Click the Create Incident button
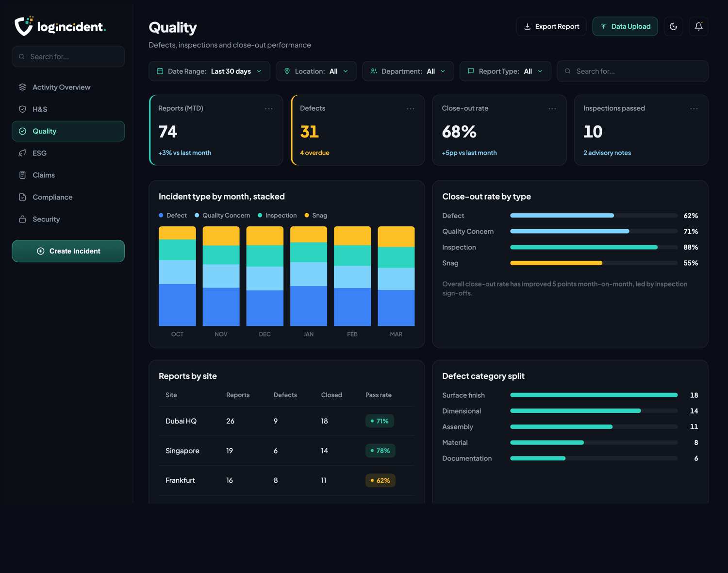Image resolution: width=728 pixels, height=573 pixels. pos(68,251)
